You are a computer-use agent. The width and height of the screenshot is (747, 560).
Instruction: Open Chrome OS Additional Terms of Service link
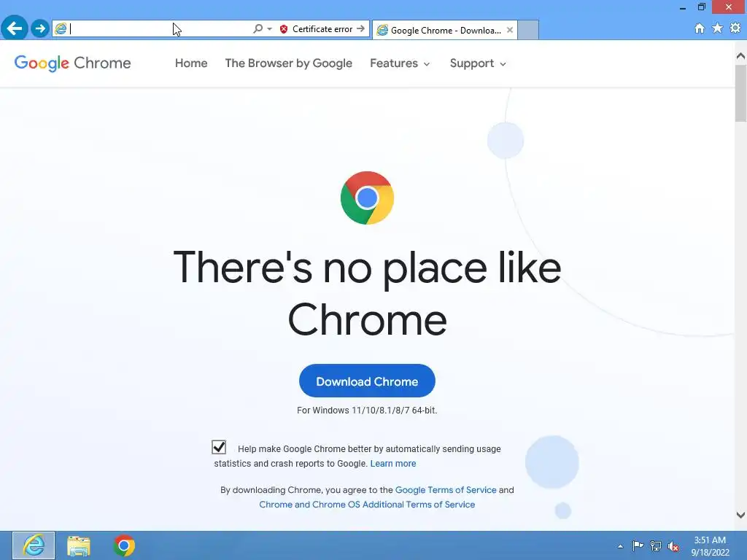(x=367, y=505)
